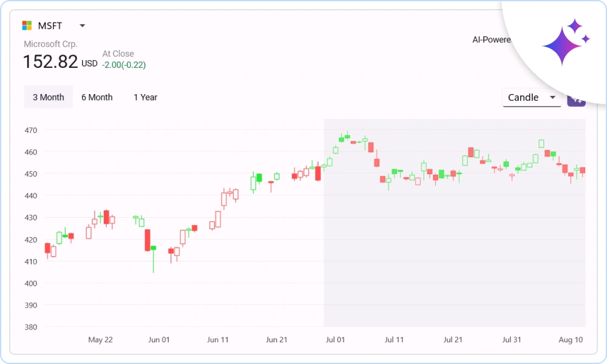607x364 pixels.
Task: Open the Candle chart type dropdown
Action: point(532,98)
